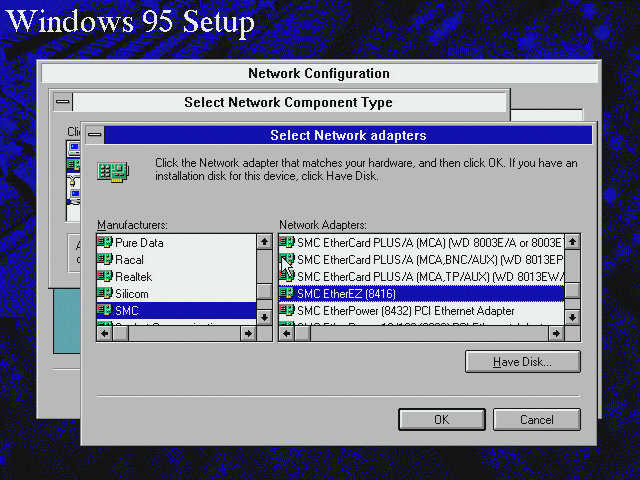This screenshot has height=480, width=640.
Task: Click the Have Disk... button
Action: (x=522, y=362)
